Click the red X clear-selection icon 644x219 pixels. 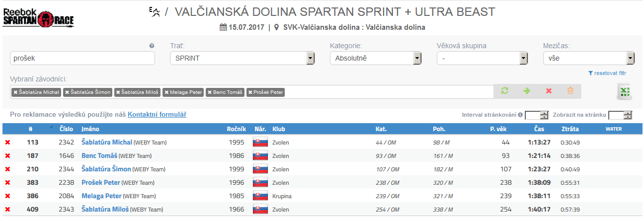click(x=549, y=91)
